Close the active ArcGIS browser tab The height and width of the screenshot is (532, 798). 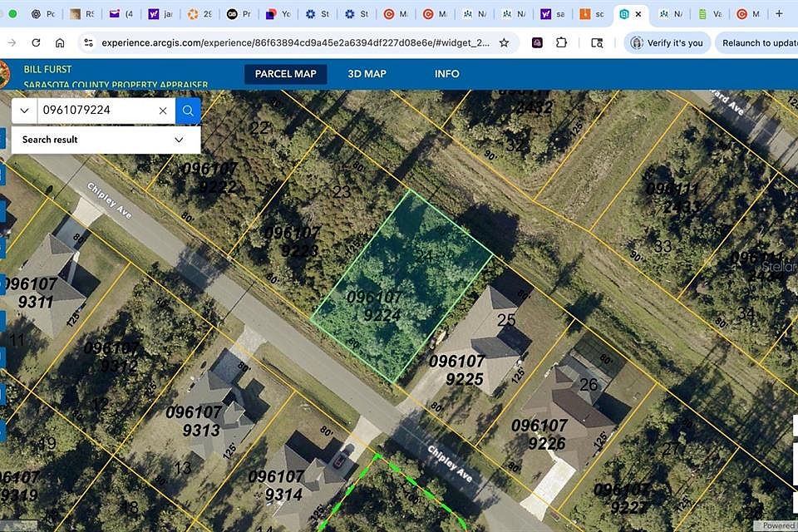point(639,14)
